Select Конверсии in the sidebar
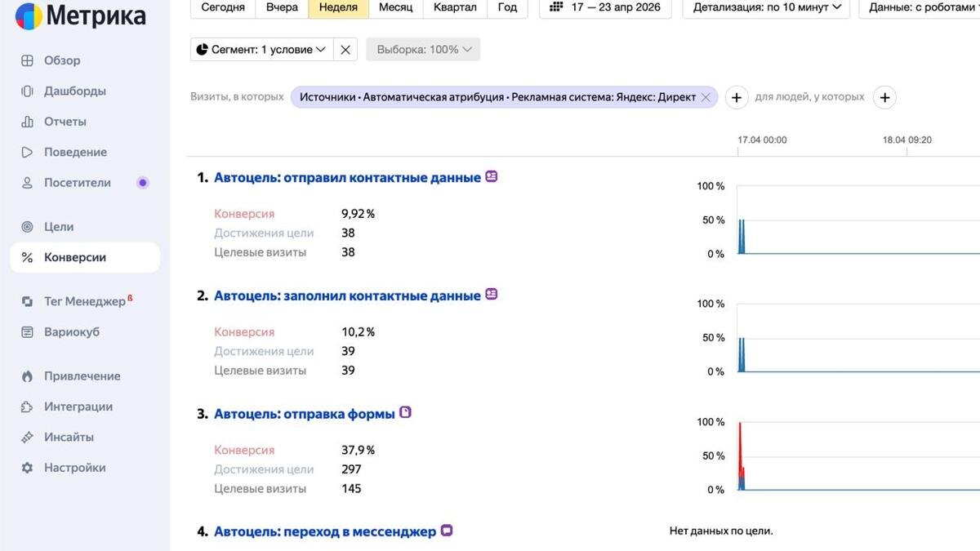This screenshot has width=980, height=551. tap(85, 257)
